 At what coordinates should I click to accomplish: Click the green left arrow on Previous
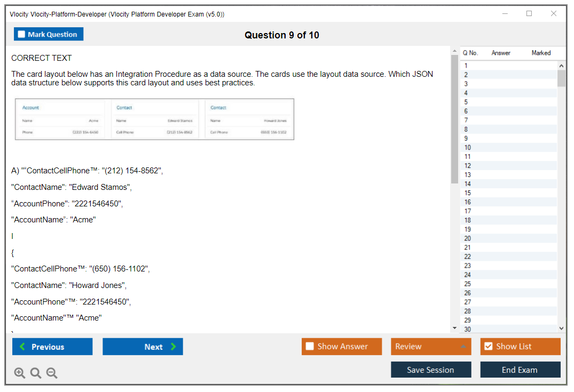click(x=22, y=347)
